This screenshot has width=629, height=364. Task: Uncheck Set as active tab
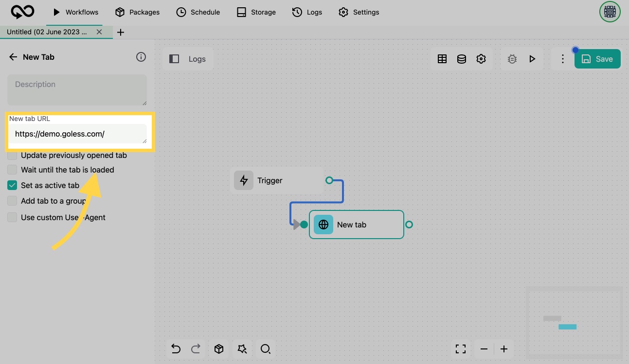pos(12,186)
